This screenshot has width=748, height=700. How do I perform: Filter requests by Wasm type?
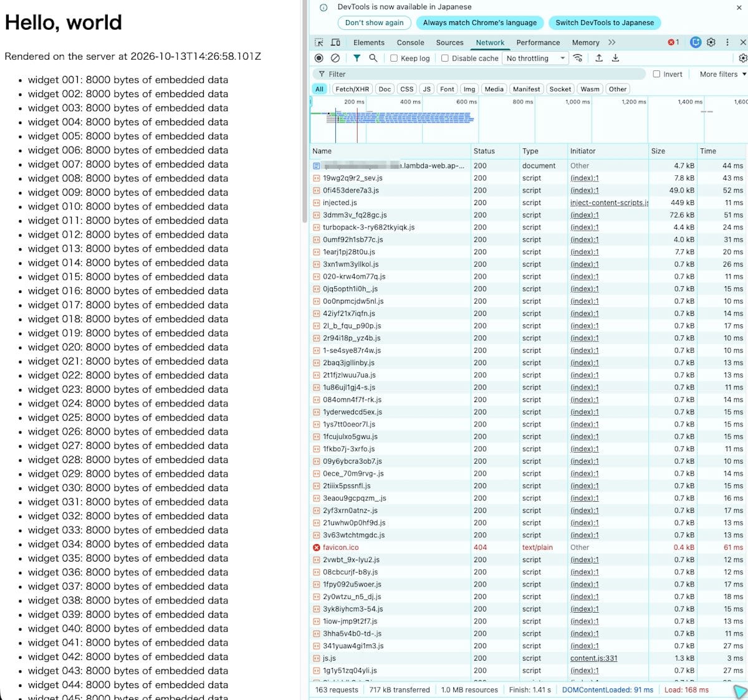click(x=590, y=89)
